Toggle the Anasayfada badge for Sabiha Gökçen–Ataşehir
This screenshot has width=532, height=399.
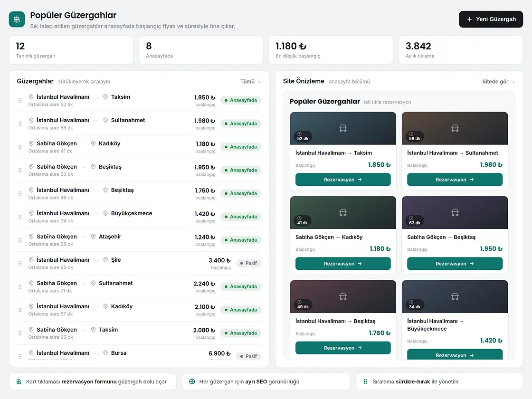point(241,240)
